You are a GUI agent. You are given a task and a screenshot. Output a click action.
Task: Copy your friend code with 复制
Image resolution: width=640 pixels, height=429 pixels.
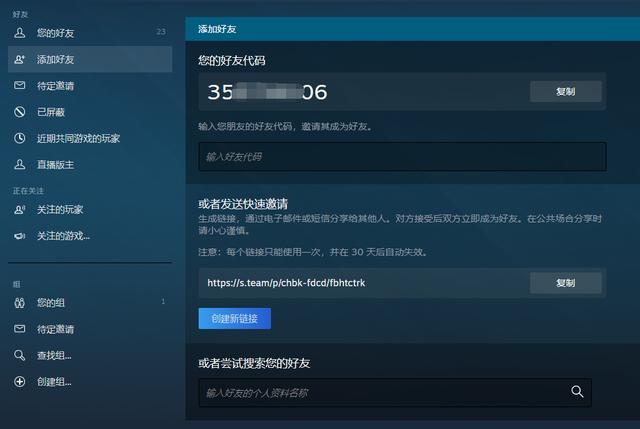(x=565, y=91)
